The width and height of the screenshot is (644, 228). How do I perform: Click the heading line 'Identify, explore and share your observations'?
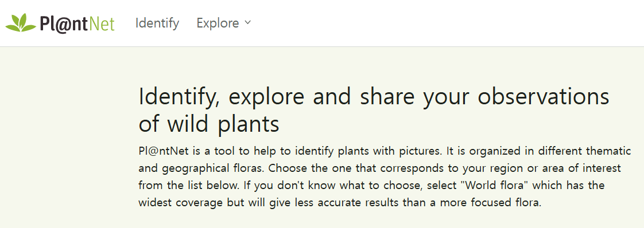tap(374, 97)
